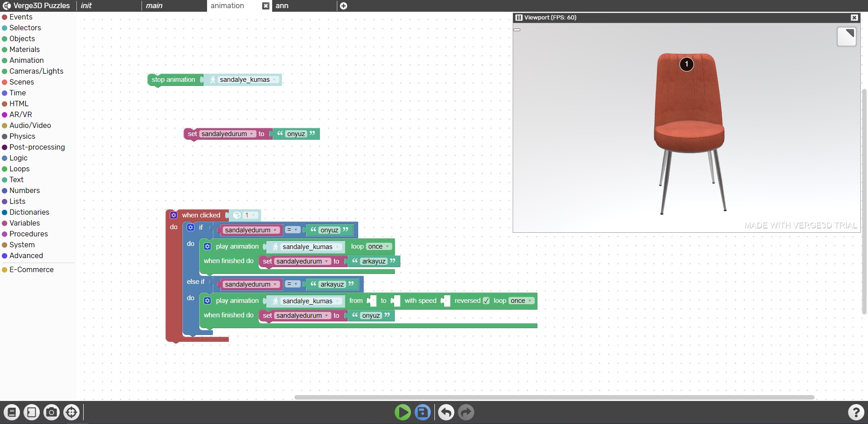868x424 pixels.
Task: Edit the arkayuz text in the else if condition
Action: (332, 284)
